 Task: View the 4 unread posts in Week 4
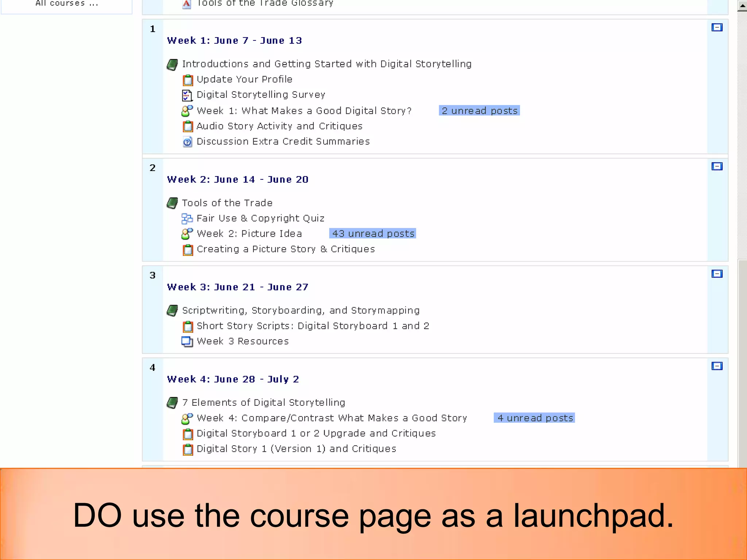(x=534, y=418)
